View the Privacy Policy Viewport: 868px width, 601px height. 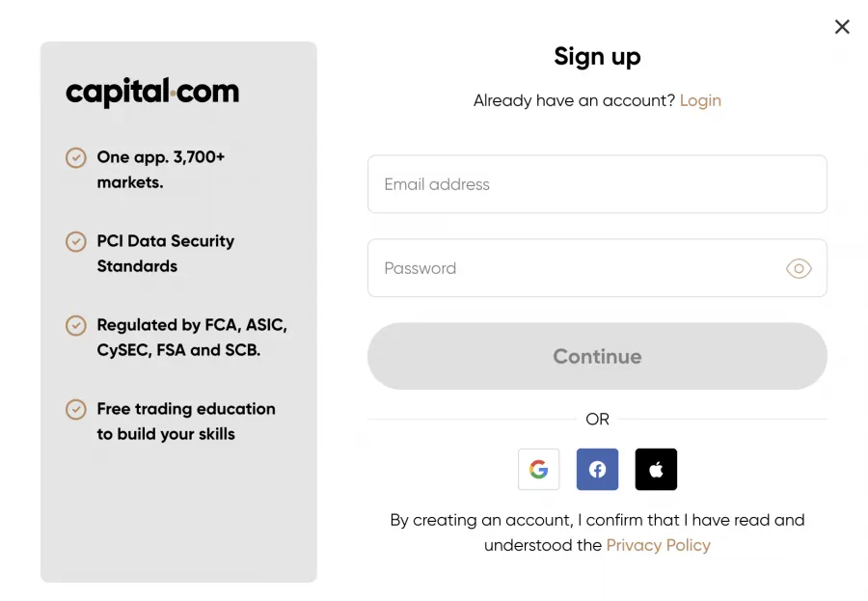tap(659, 545)
